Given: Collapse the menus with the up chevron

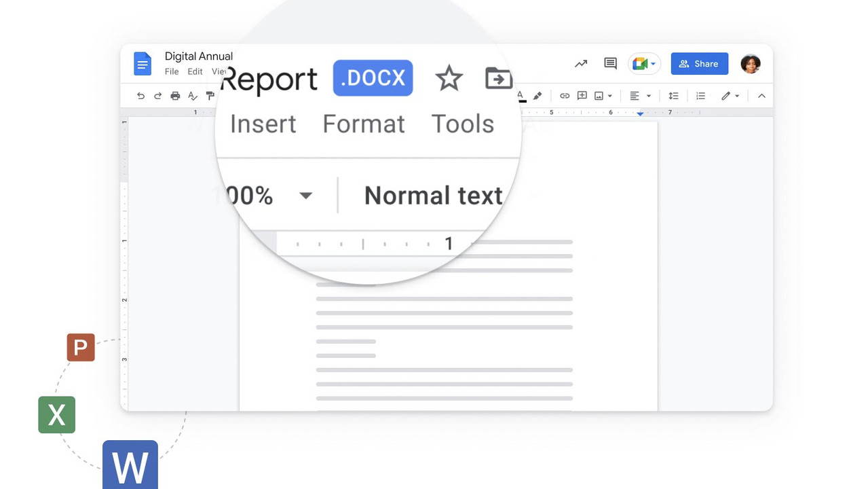Looking at the screenshot, I should [761, 96].
